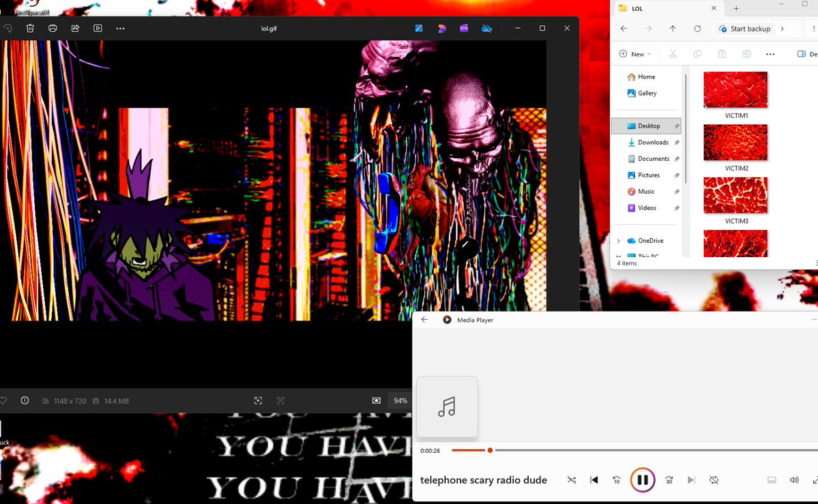Skip forward 30 seconds

(x=669, y=480)
